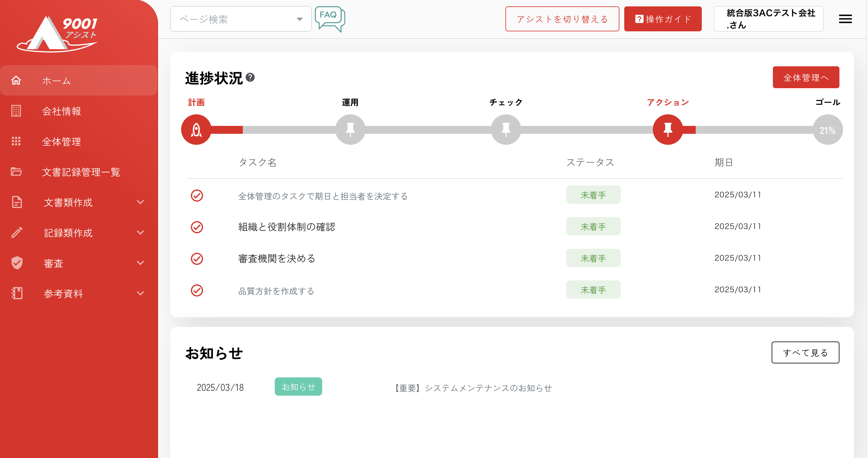The width and height of the screenshot is (868, 458).
Task: Expand the 文書類作成 sidebar section
Action: click(140, 202)
